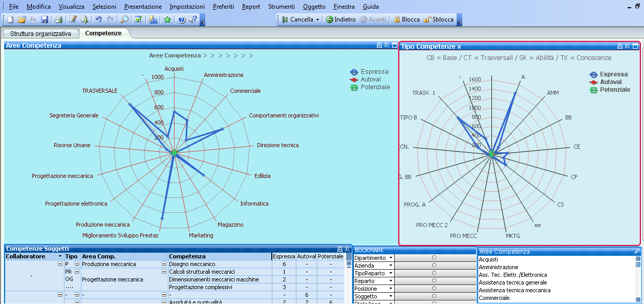The image size is (644, 304).
Task: Export Aree Competenza chart to Excel (XL)
Action: (387, 46)
